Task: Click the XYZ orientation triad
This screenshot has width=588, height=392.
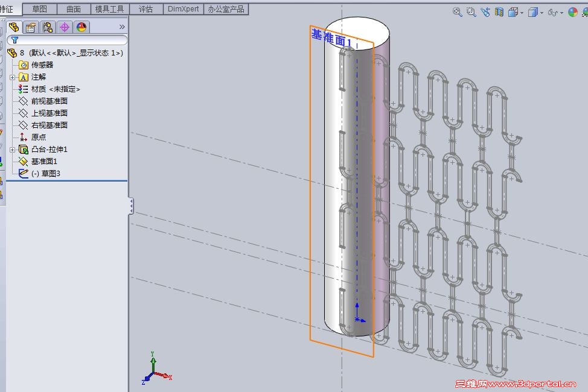Action: [156, 368]
